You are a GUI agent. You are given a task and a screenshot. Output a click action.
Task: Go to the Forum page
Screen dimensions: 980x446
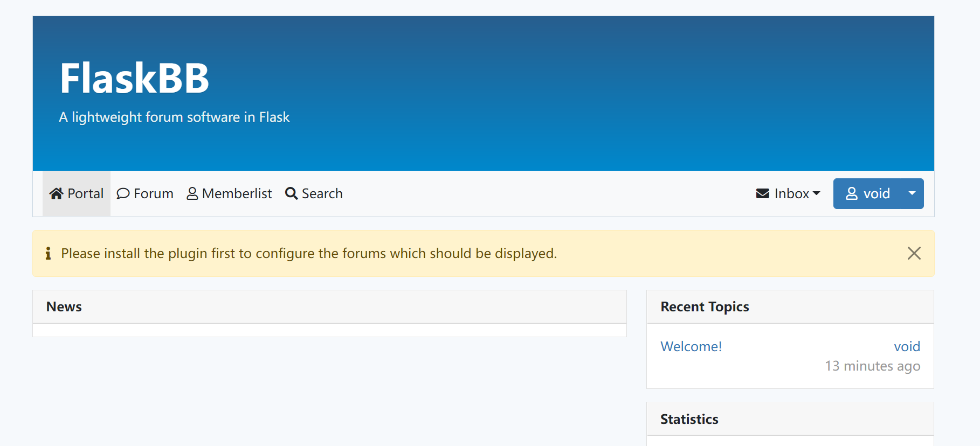coord(145,193)
